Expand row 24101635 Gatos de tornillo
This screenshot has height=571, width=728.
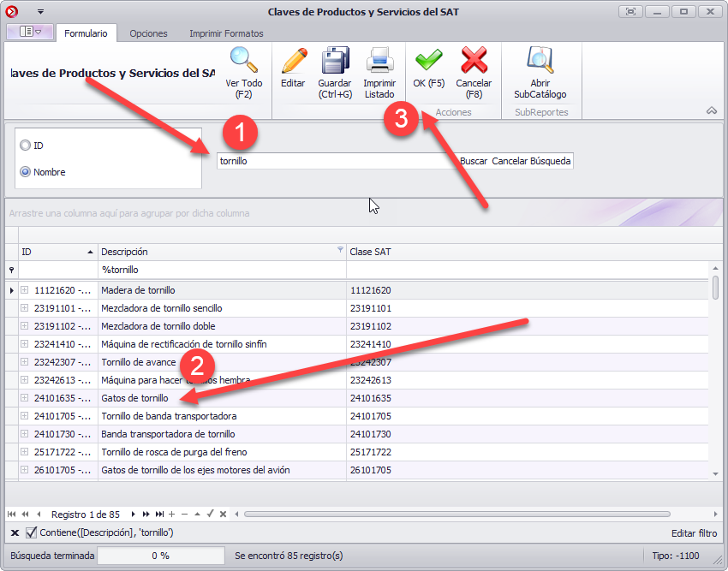25,398
